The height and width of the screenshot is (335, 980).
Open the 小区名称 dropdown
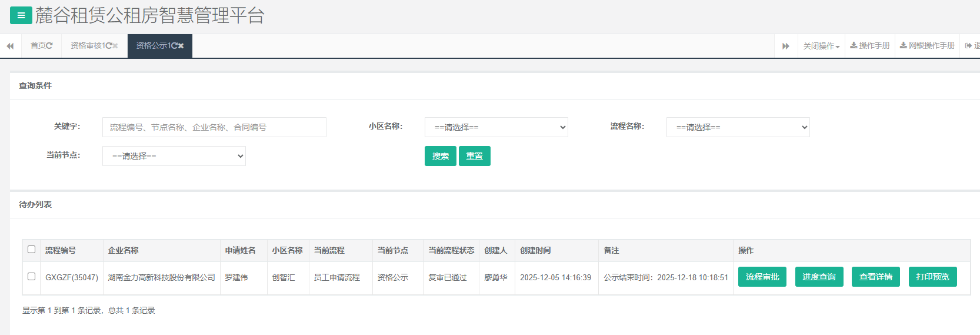(x=496, y=127)
